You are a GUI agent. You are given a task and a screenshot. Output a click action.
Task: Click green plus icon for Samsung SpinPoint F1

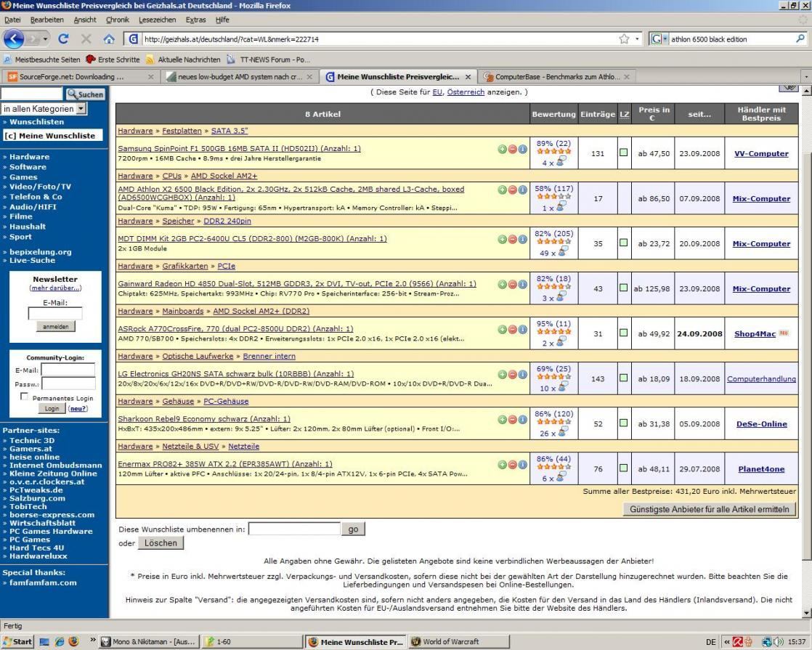[x=502, y=149]
